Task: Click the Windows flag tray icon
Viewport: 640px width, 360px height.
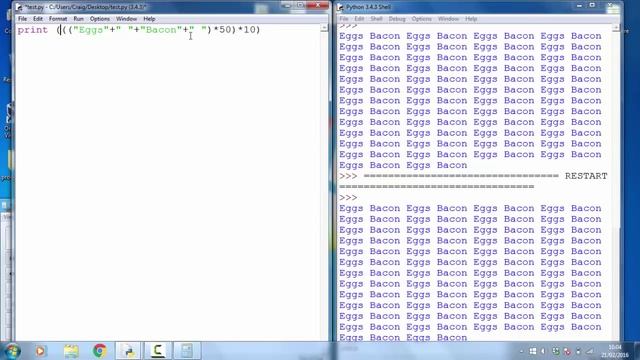Action: pos(533,351)
